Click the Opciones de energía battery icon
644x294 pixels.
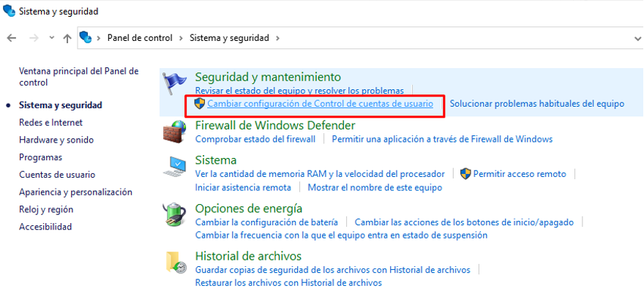(x=175, y=215)
